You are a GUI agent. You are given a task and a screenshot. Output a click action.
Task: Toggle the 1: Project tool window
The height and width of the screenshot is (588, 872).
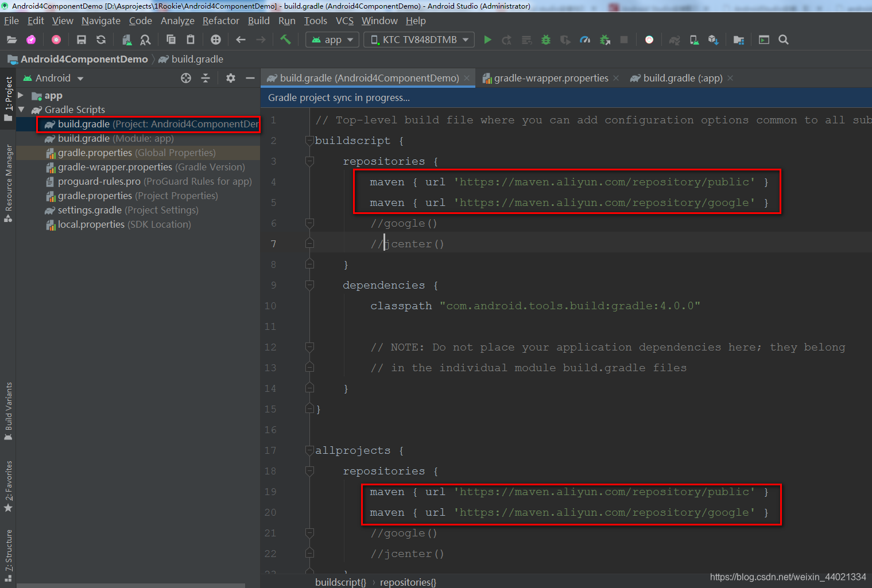[8, 98]
